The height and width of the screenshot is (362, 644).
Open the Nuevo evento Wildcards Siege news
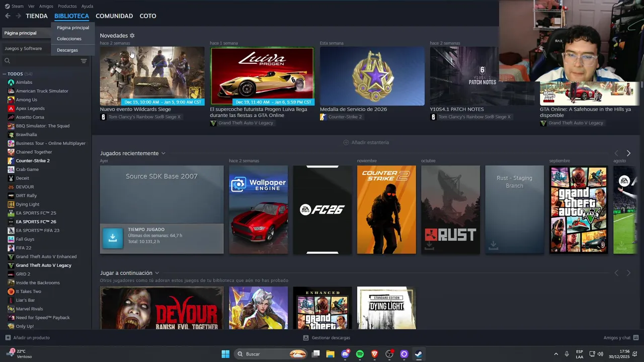point(152,76)
